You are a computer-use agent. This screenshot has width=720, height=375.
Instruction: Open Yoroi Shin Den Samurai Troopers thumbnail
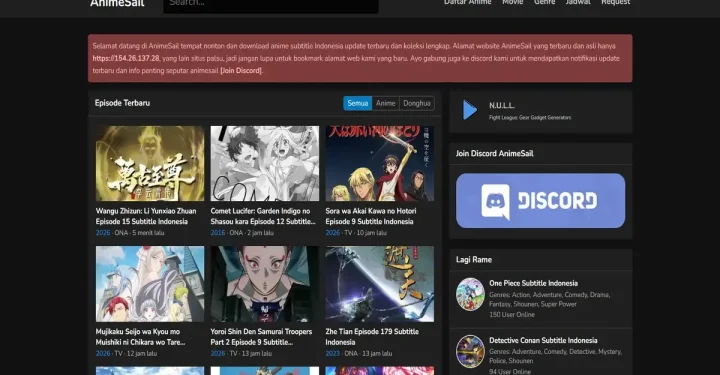[x=265, y=284]
